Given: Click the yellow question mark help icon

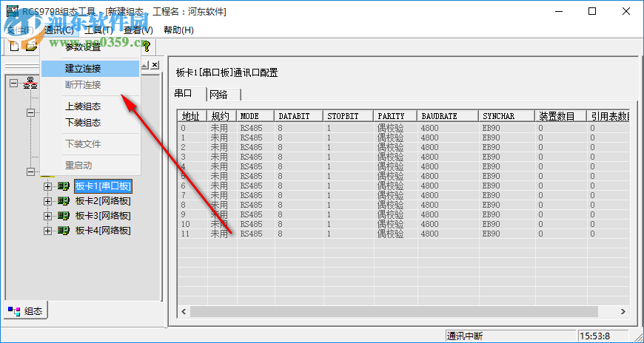Looking at the screenshot, I should pyautogui.click(x=147, y=47).
